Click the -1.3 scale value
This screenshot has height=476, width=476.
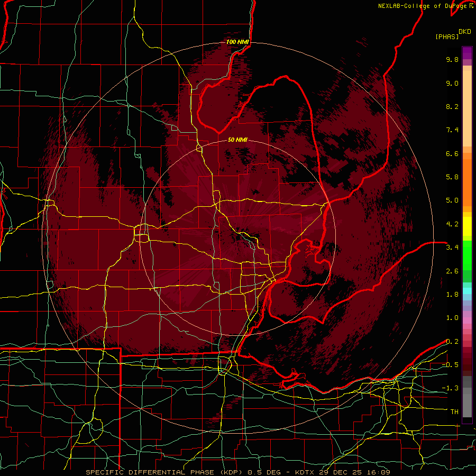point(450,388)
